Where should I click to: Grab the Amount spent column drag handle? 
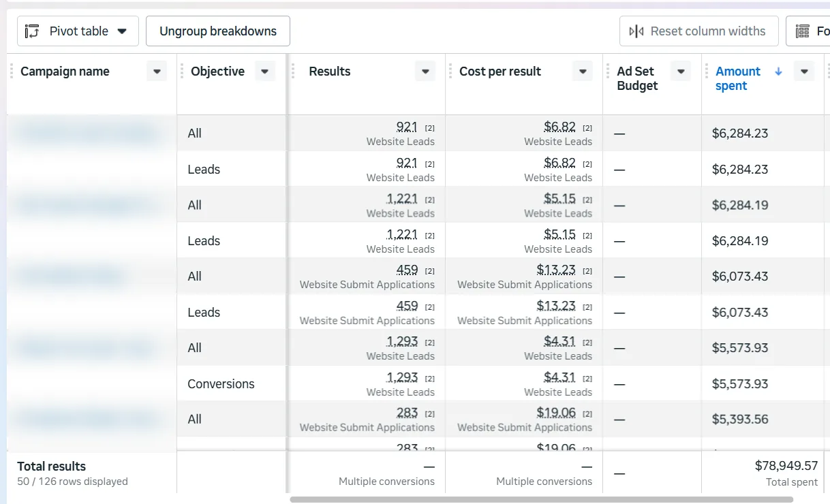click(x=707, y=72)
